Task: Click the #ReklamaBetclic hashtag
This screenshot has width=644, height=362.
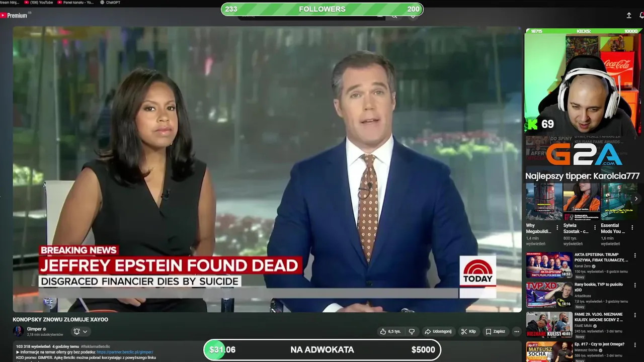Action: click(96, 346)
